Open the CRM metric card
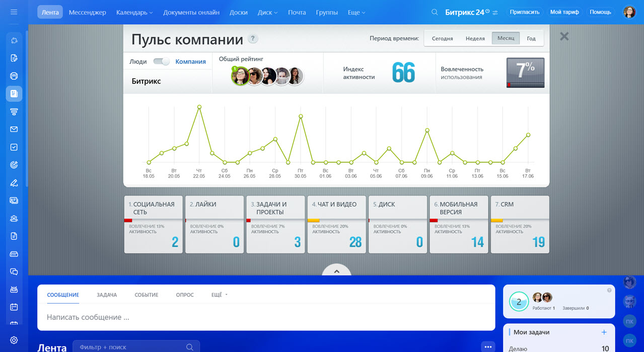This screenshot has width=644, height=352. click(520, 224)
